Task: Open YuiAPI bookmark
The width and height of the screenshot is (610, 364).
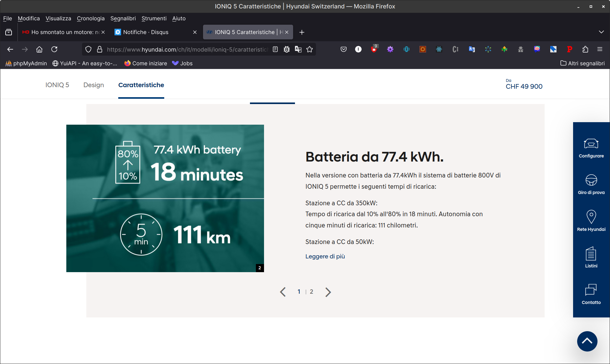Action: [x=85, y=63]
